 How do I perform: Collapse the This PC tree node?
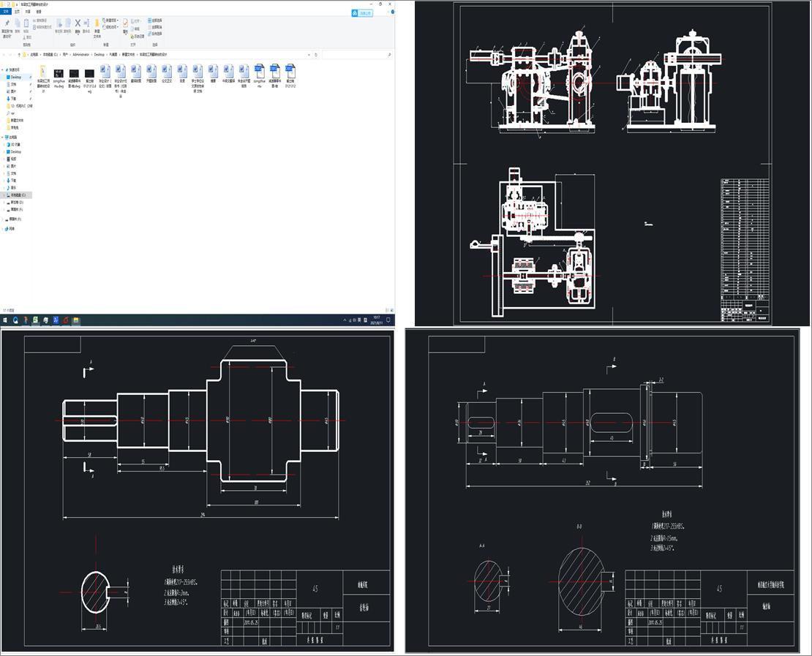point(3,137)
